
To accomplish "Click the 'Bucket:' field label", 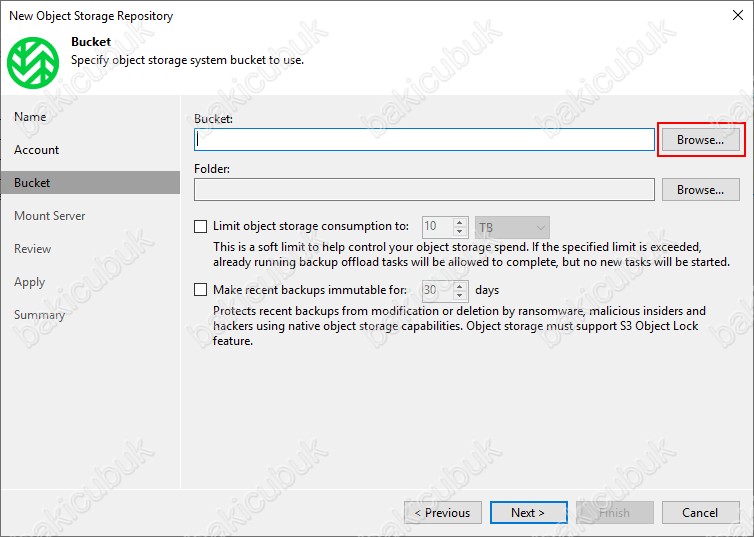I will (x=214, y=119).
